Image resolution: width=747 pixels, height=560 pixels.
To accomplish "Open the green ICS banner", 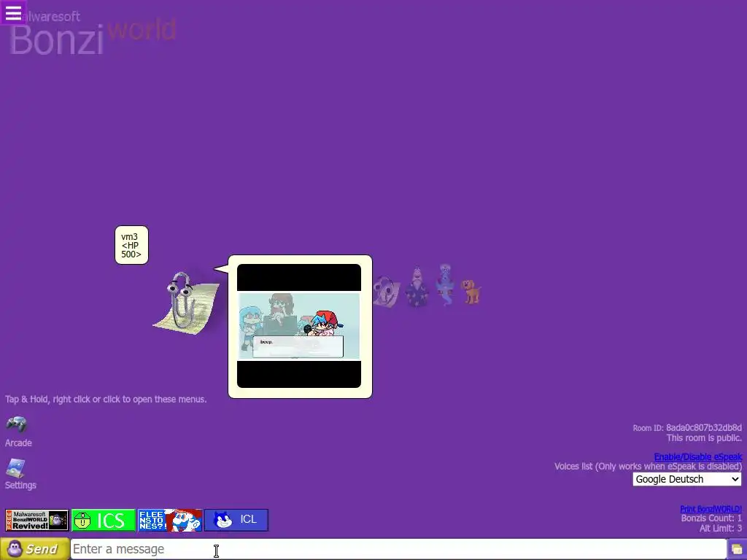I will [x=104, y=520].
